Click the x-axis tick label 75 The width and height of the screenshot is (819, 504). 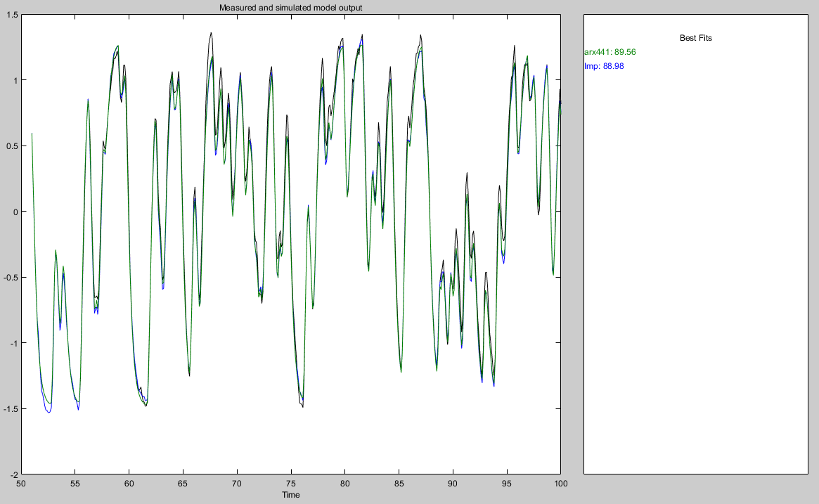click(291, 484)
